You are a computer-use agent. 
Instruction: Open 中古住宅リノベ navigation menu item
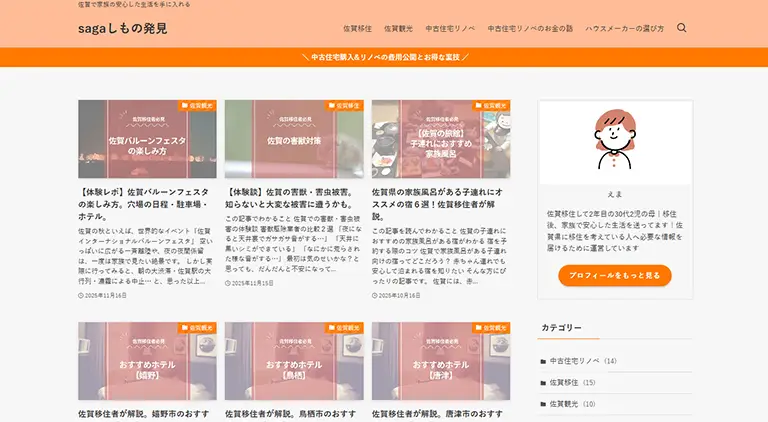click(x=450, y=28)
